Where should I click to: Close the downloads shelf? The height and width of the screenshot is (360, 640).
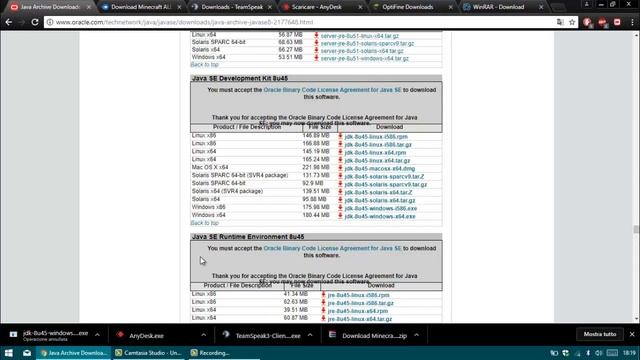[x=632, y=334]
